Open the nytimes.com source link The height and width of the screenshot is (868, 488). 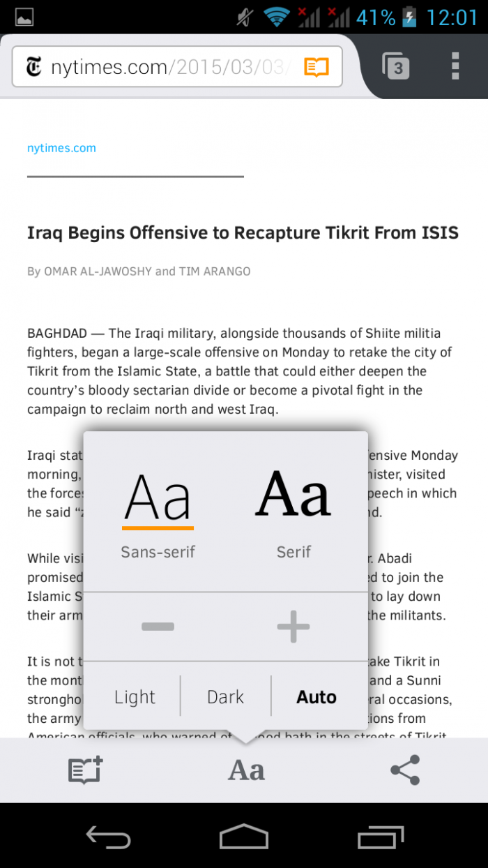(x=61, y=148)
